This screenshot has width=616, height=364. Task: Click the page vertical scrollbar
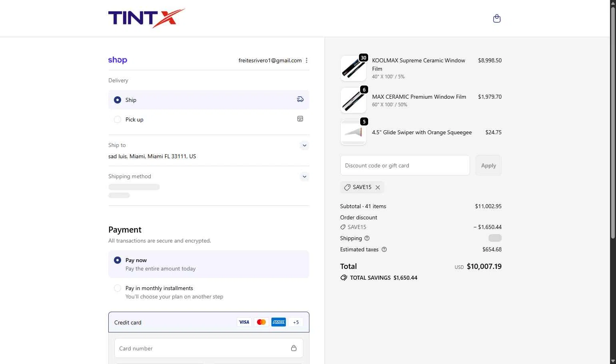click(613, 124)
